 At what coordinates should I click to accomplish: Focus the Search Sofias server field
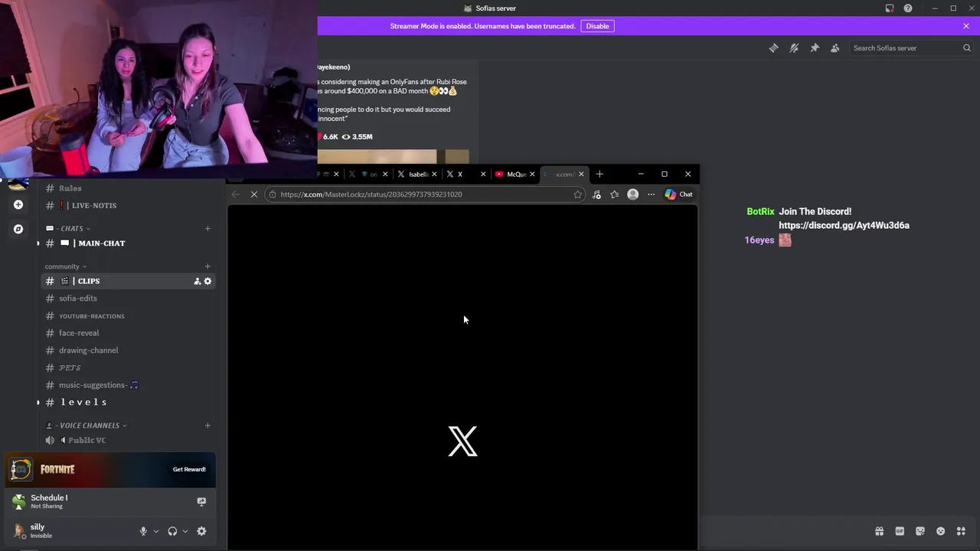911,47
